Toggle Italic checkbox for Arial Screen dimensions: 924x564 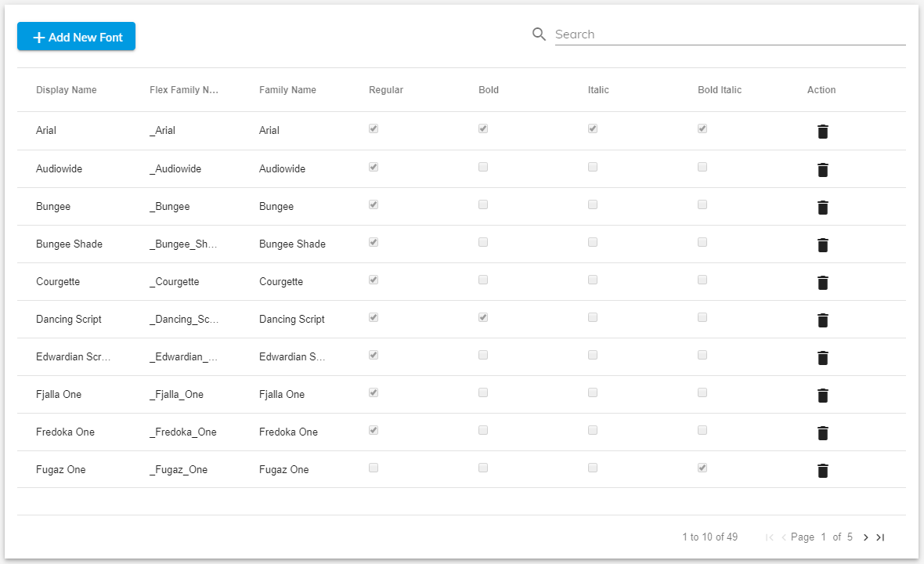[593, 128]
